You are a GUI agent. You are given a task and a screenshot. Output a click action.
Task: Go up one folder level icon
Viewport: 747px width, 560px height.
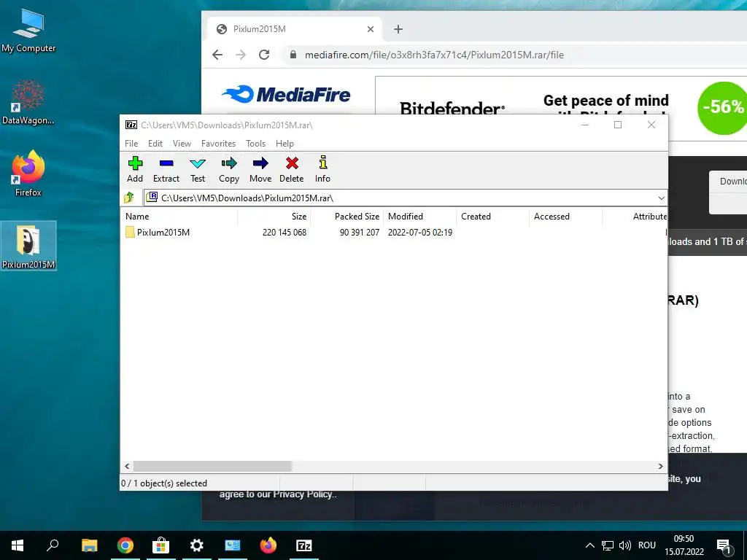click(x=129, y=197)
